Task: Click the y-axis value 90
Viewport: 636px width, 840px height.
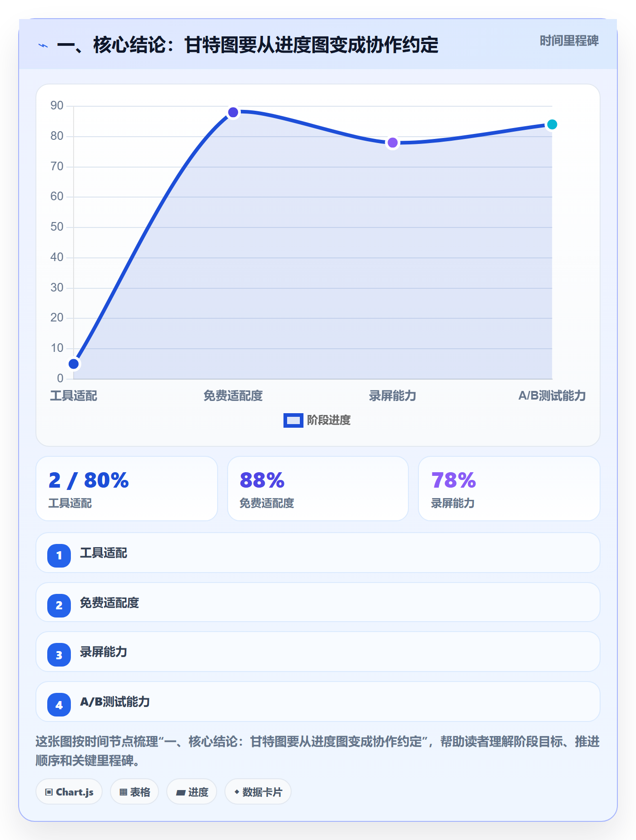Action: 57,106
